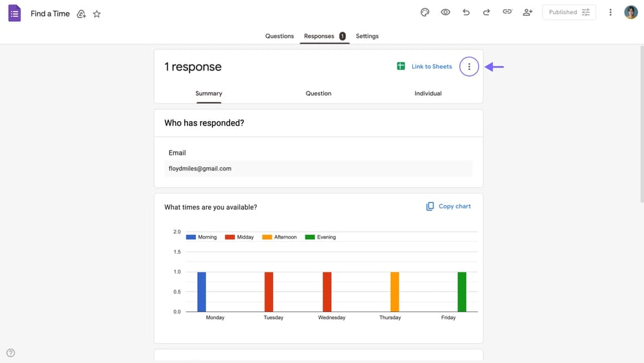Open the customize theme palette
644x363 pixels.
425,12
